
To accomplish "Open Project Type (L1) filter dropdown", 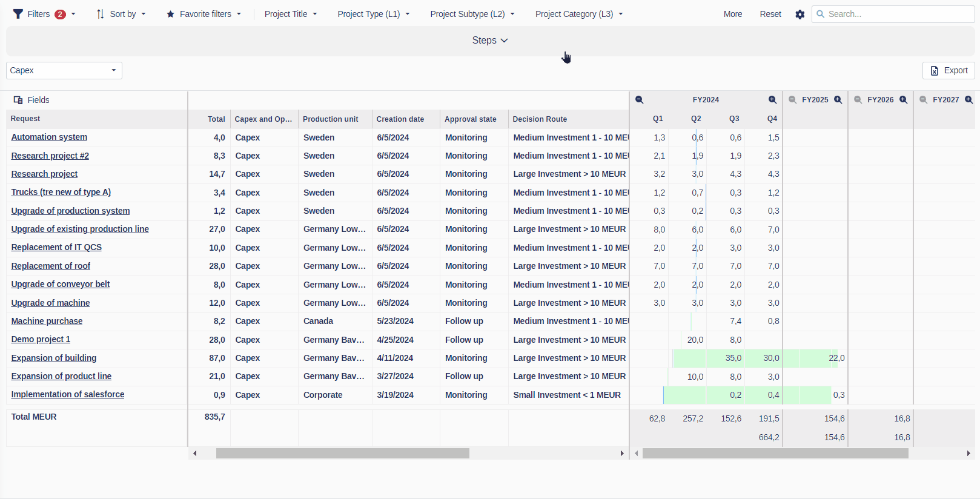I will coord(374,14).
